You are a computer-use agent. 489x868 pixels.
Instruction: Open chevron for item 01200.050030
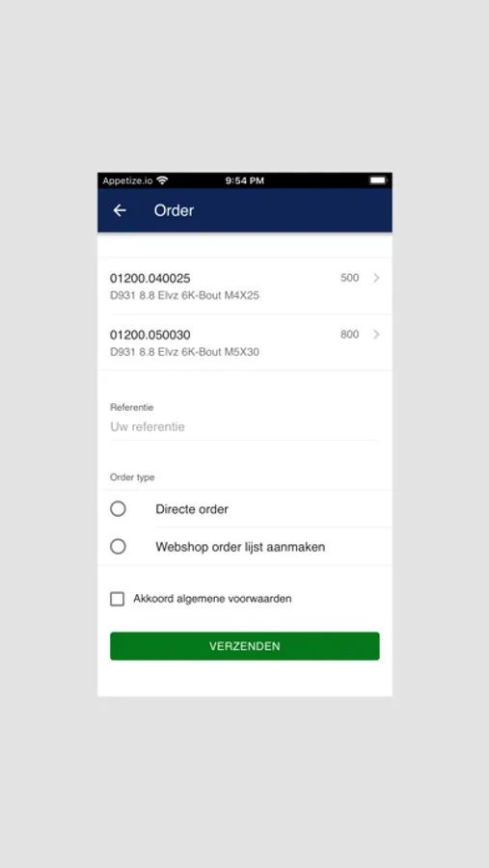point(376,335)
